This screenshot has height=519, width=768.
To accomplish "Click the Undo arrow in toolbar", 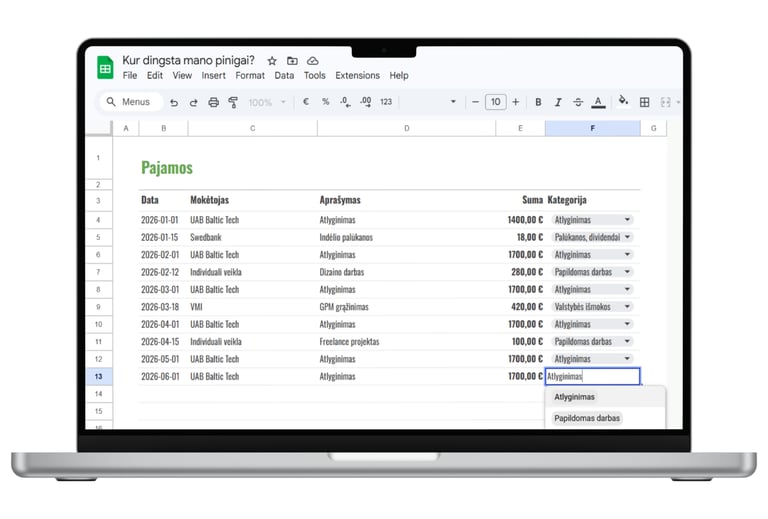I will click(x=173, y=102).
